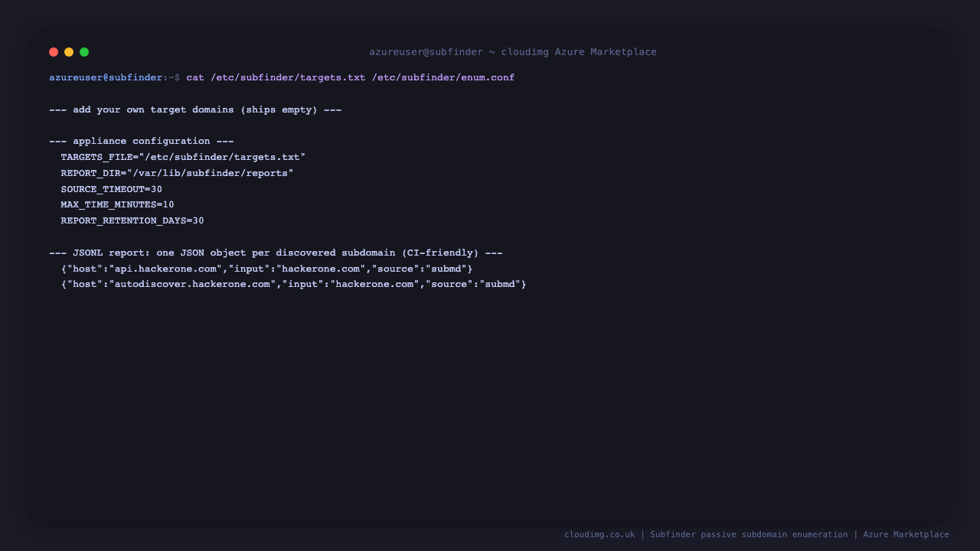Screen dimensions: 980x551
Task: Click the REPORT_DIR setting line
Action: click(178, 174)
